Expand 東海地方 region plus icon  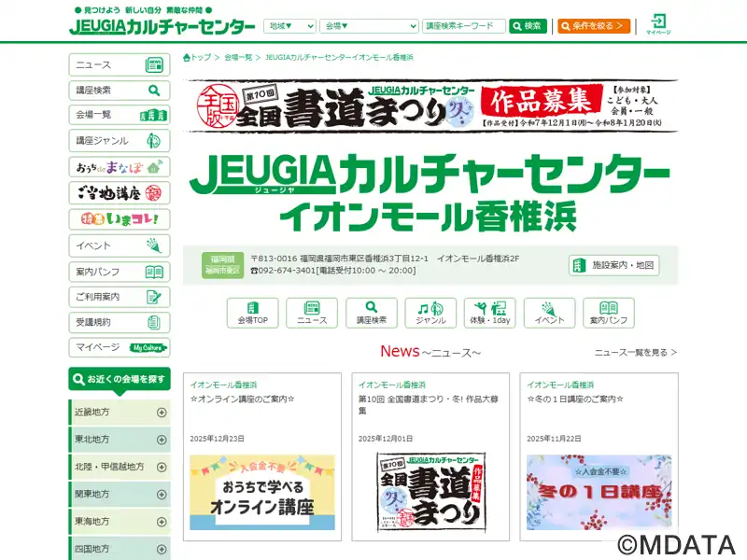162,522
